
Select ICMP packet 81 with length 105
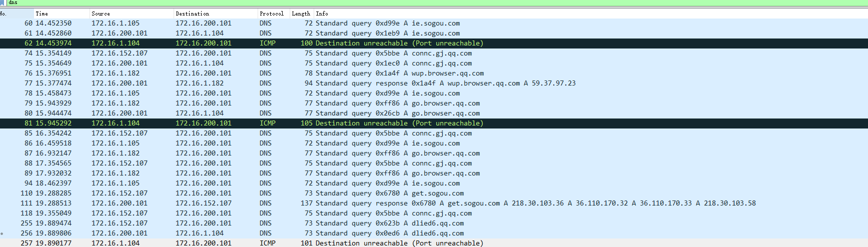[434, 123]
